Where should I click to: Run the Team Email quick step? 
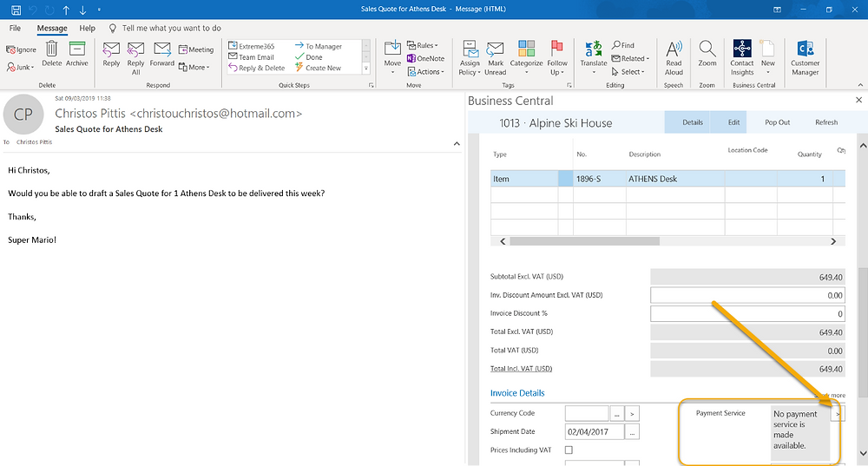[252, 57]
